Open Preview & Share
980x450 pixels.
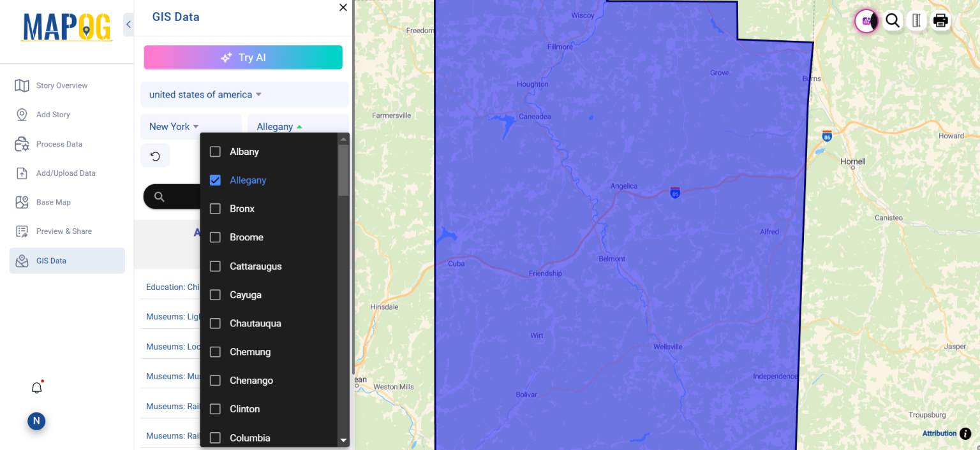pyautogui.click(x=63, y=231)
